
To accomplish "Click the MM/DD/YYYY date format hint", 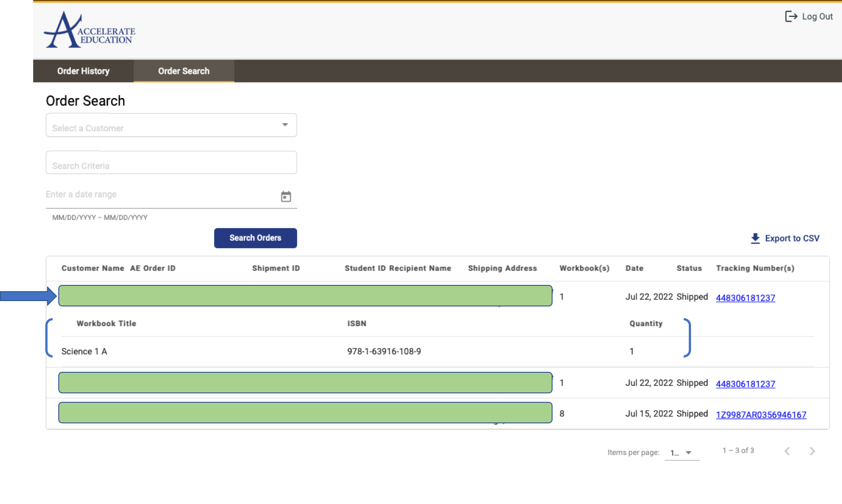I will [x=100, y=218].
